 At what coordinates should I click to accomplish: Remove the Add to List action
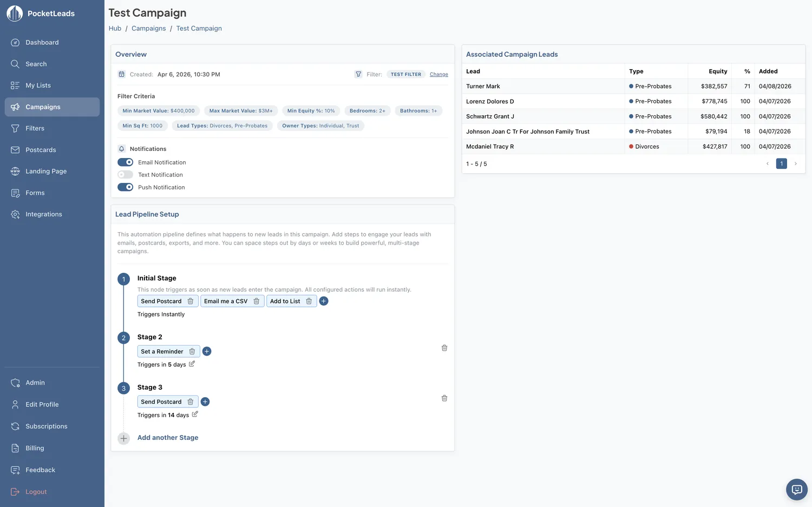pos(309,301)
